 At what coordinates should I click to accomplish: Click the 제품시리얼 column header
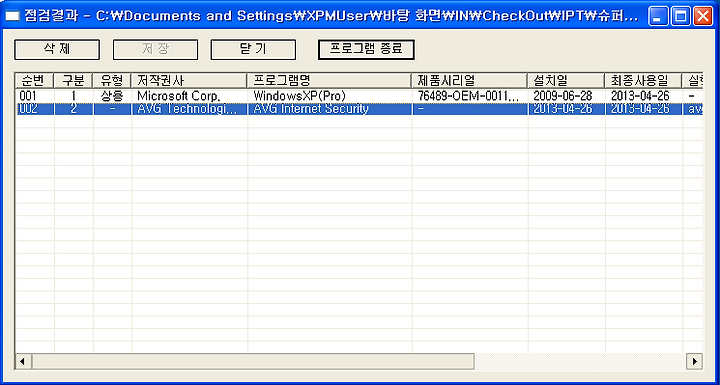tap(469, 80)
